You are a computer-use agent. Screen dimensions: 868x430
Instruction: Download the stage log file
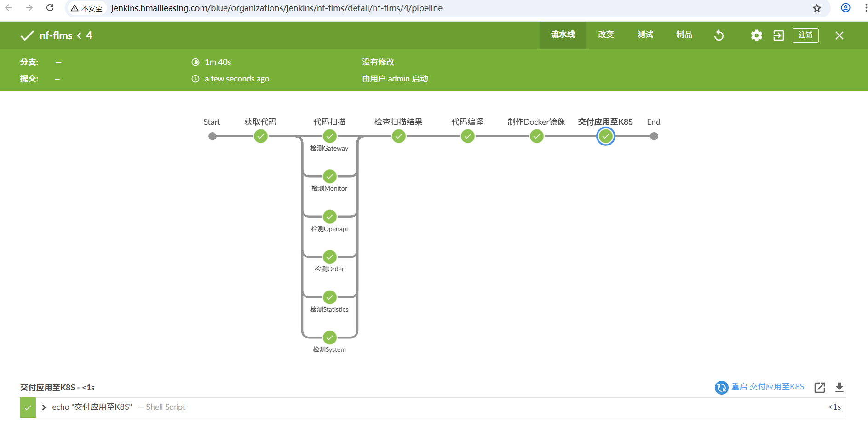[x=839, y=387]
